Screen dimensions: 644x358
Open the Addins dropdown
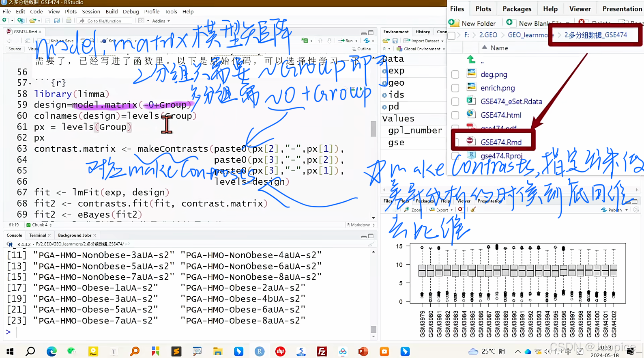pyautogui.click(x=161, y=21)
